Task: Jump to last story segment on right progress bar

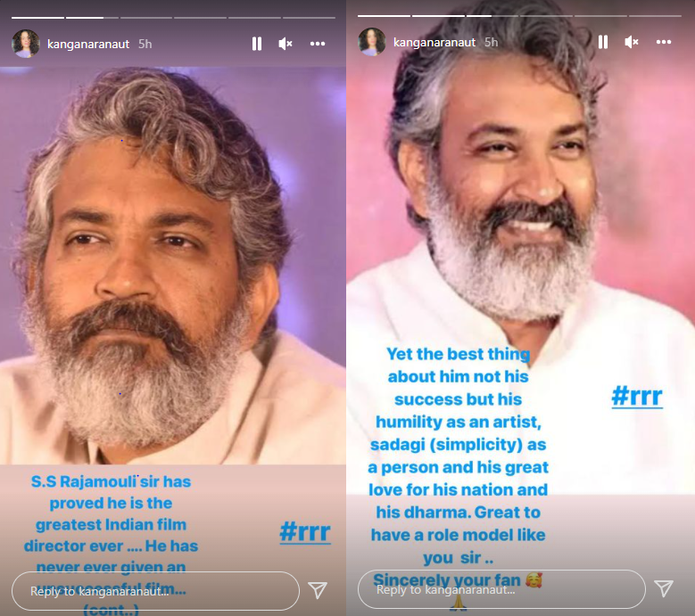Action: tap(655, 16)
